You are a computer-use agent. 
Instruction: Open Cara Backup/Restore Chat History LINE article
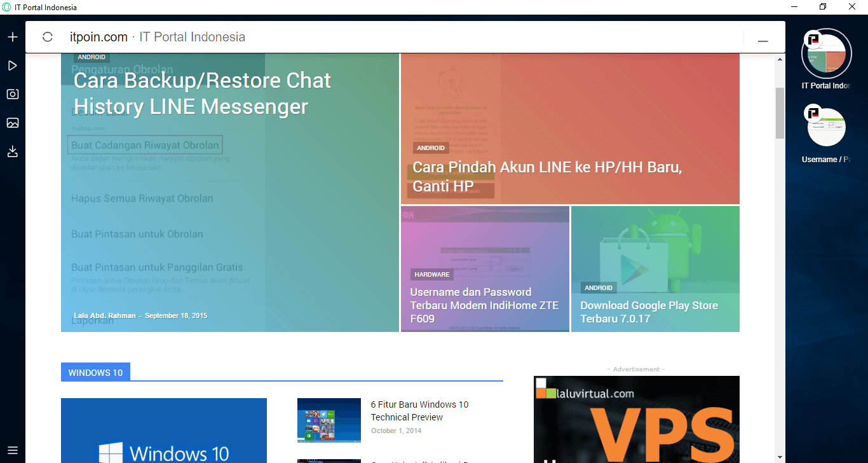(202, 93)
